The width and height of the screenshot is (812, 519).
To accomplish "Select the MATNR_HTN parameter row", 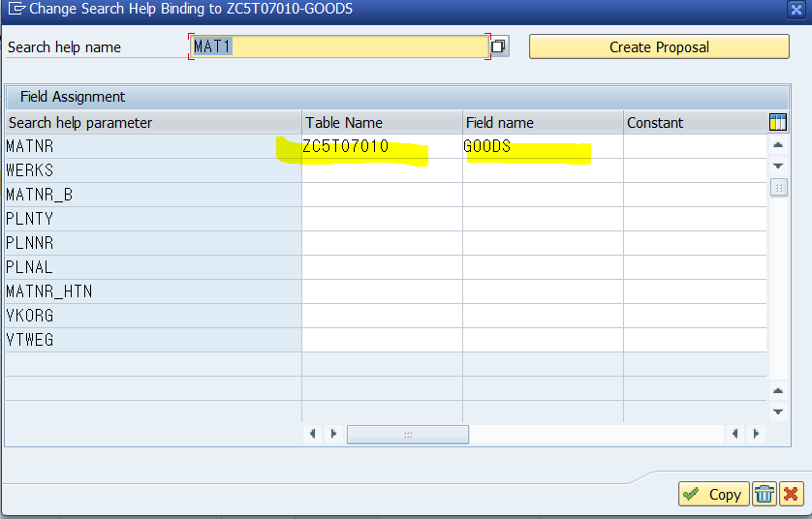I will [153, 291].
